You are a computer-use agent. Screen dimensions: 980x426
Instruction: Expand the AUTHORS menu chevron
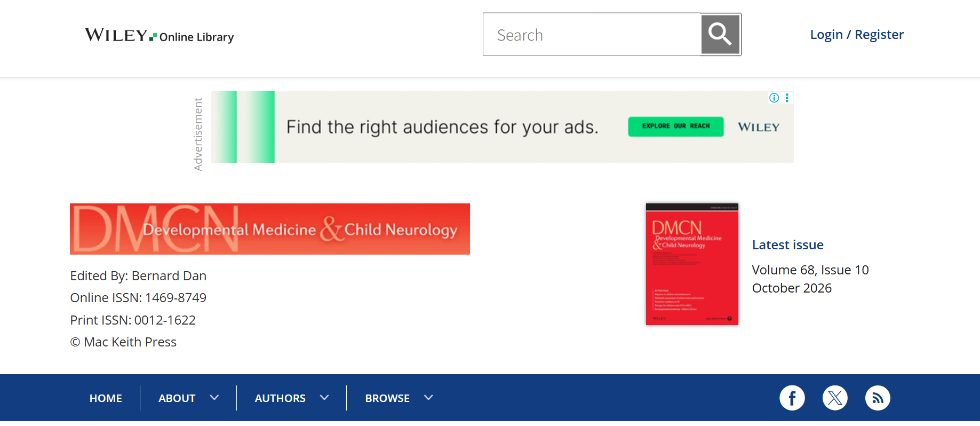click(324, 398)
